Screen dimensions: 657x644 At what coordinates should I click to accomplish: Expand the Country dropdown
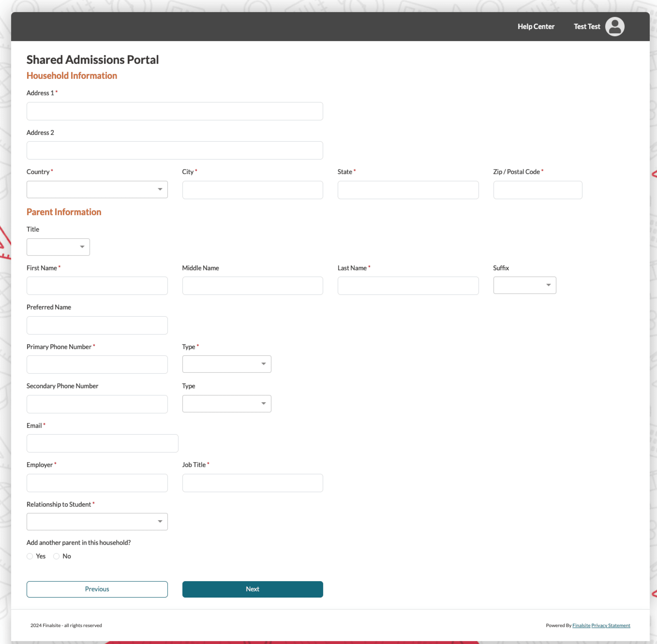[97, 190]
